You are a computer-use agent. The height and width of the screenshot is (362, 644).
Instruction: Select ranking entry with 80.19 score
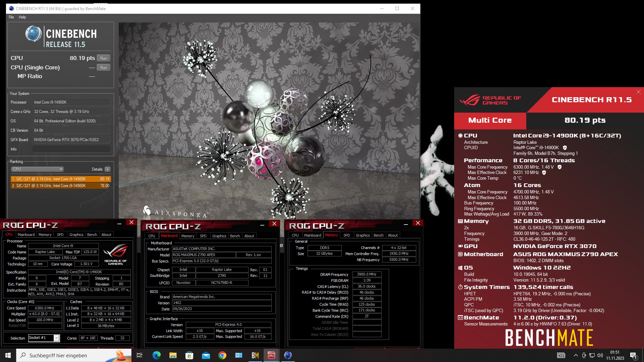[x=61, y=179]
